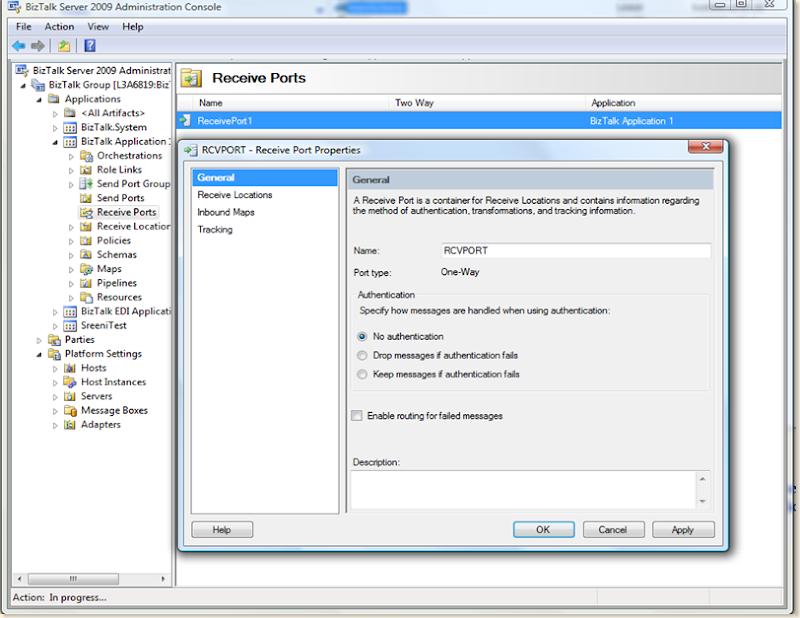
Task: Close the Receive Port Properties dialog
Action: [x=706, y=146]
